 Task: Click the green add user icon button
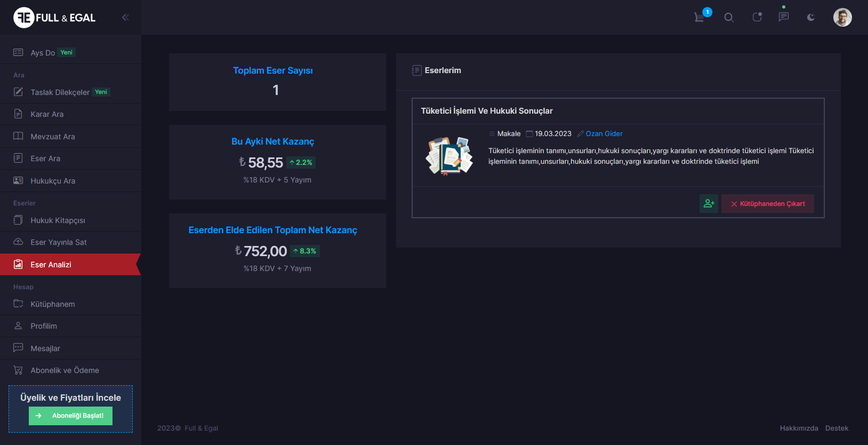click(x=709, y=204)
